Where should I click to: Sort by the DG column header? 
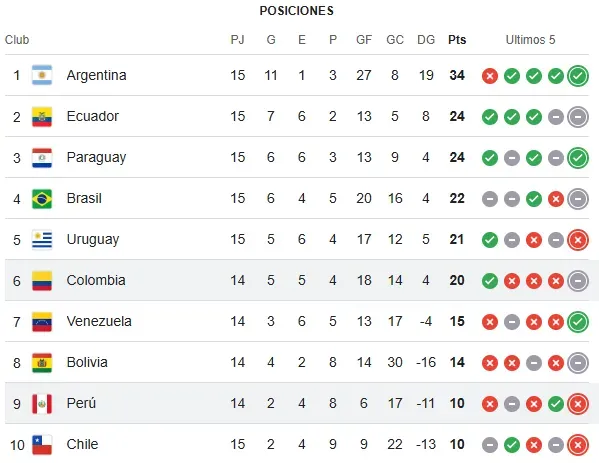point(426,40)
